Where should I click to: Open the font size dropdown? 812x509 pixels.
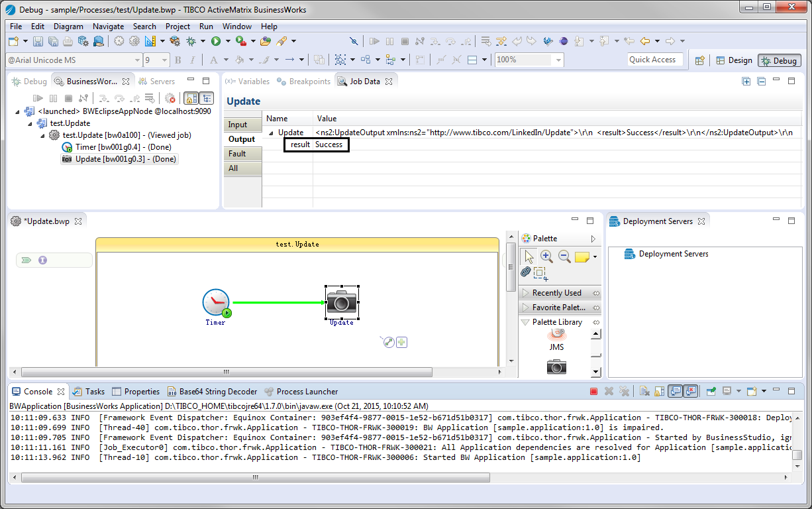coord(165,60)
